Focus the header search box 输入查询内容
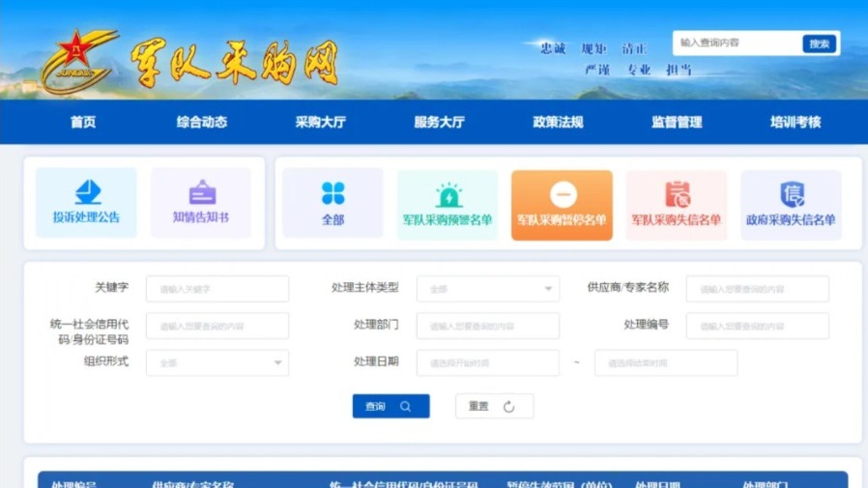Image resolution: width=868 pixels, height=488 pixels. (x=737, y=43)
